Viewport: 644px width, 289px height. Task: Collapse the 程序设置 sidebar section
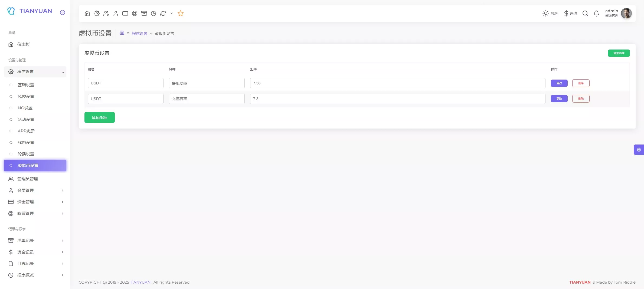pos(35,72)
